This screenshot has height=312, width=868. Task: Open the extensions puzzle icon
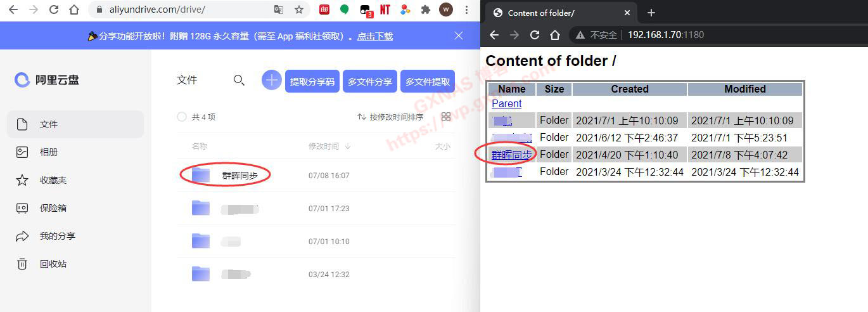point(426,10)
